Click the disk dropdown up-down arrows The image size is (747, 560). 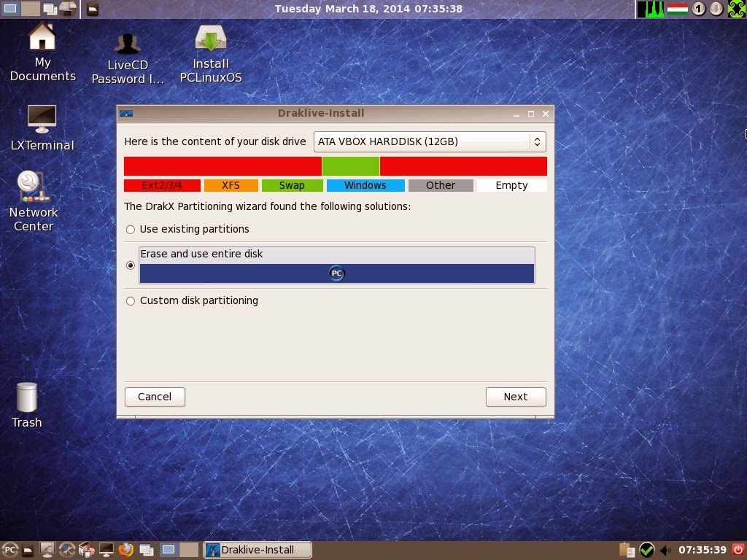pyautogui.click(x=537, y=142)
